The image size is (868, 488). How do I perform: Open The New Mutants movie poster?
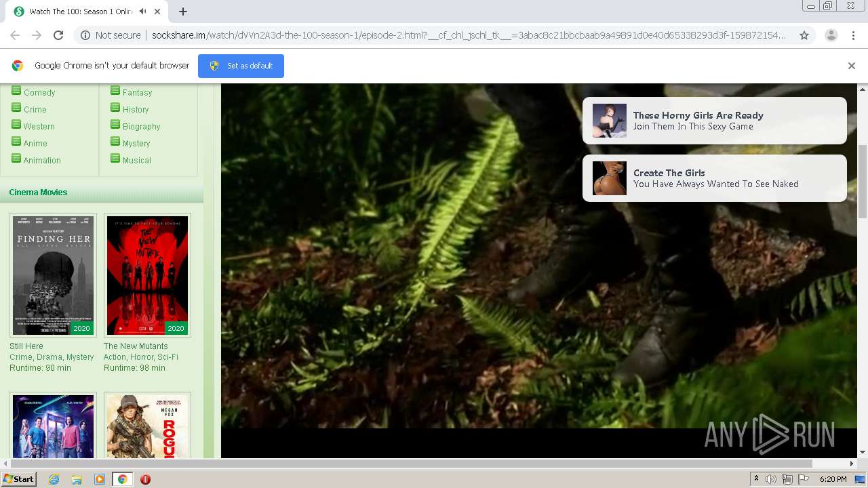[147, 275]
